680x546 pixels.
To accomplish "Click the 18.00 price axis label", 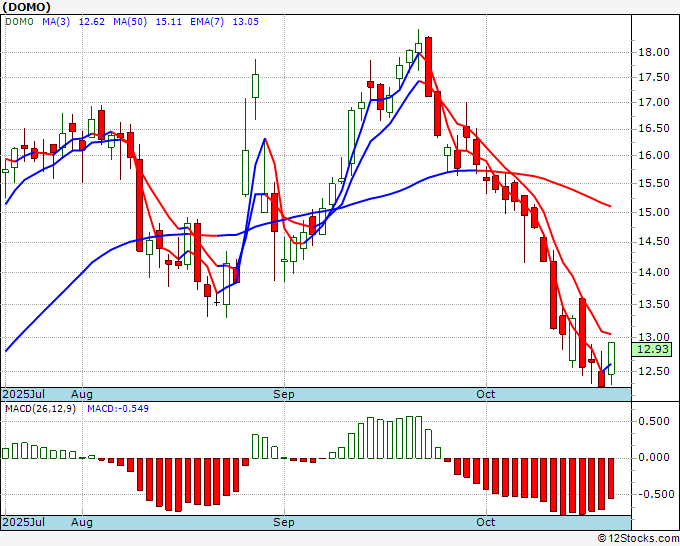I will [x=654, y=52].
